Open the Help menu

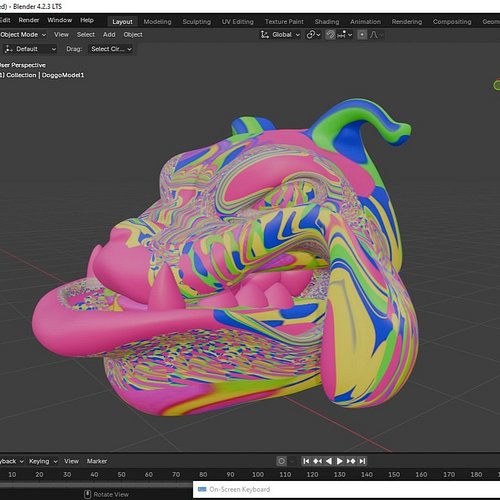pos(87,20)
